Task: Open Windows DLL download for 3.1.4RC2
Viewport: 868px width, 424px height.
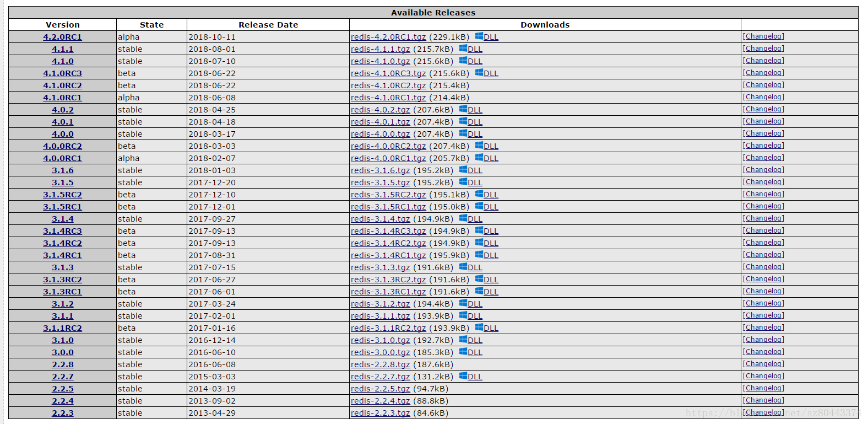Action: (x=487, y=243)
